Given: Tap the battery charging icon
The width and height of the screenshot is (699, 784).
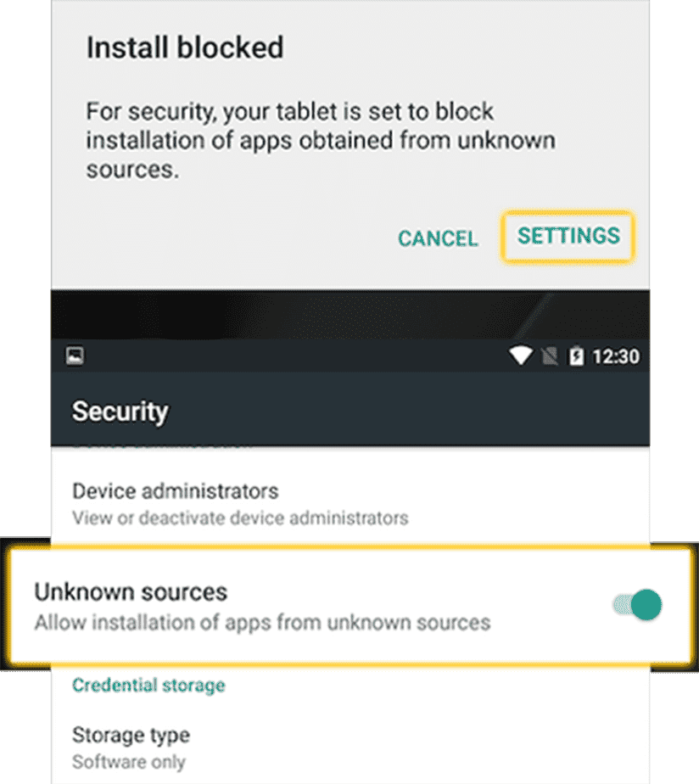Looking at the screenshot, I should click(x=577, y=356).
